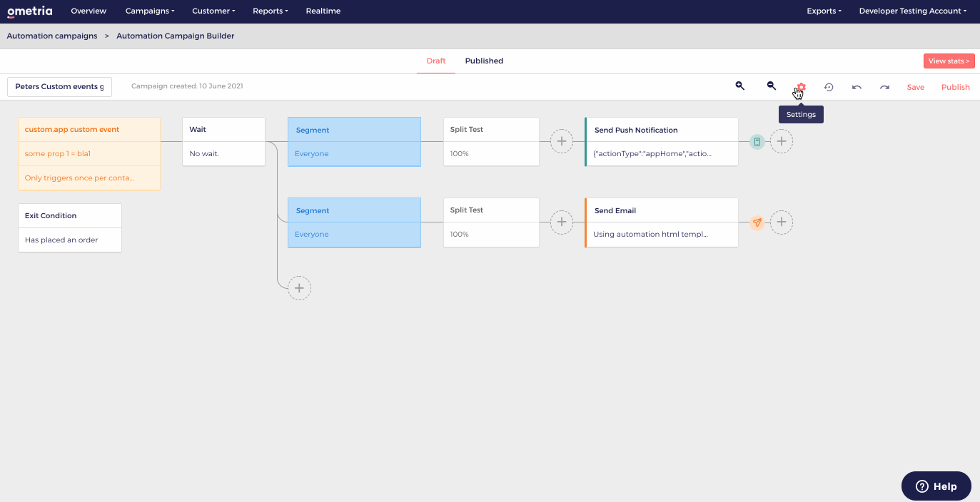Add node between Split Test and Push Notification
The image size is (980, 502).
click(562, 141)
